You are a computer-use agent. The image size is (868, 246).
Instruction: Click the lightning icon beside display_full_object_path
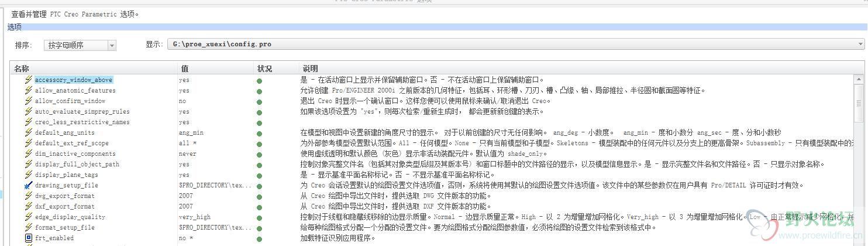(28, 164)
